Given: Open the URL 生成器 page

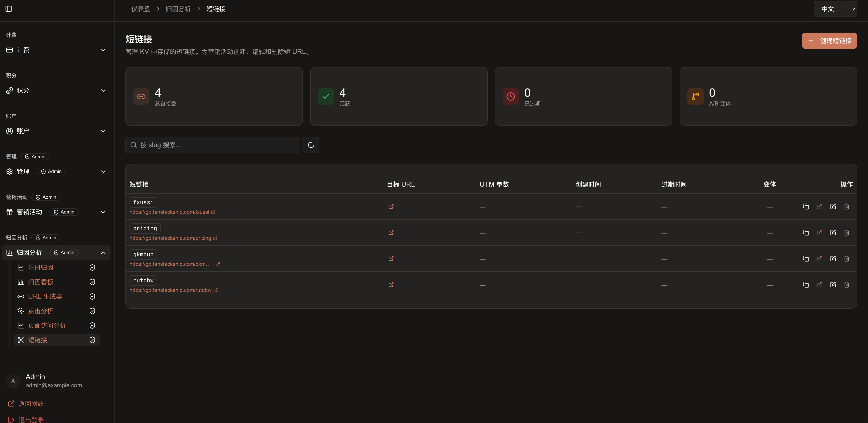Looking at the screenshot, I should [56, 296].
